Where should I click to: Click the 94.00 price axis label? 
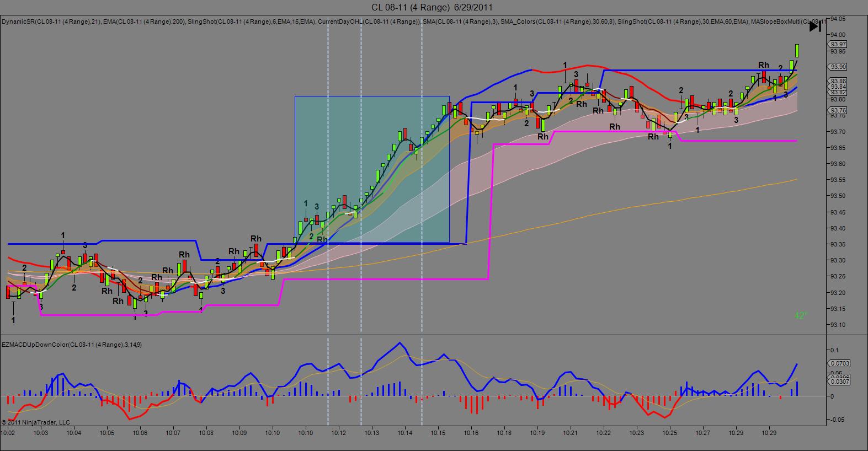838,35
